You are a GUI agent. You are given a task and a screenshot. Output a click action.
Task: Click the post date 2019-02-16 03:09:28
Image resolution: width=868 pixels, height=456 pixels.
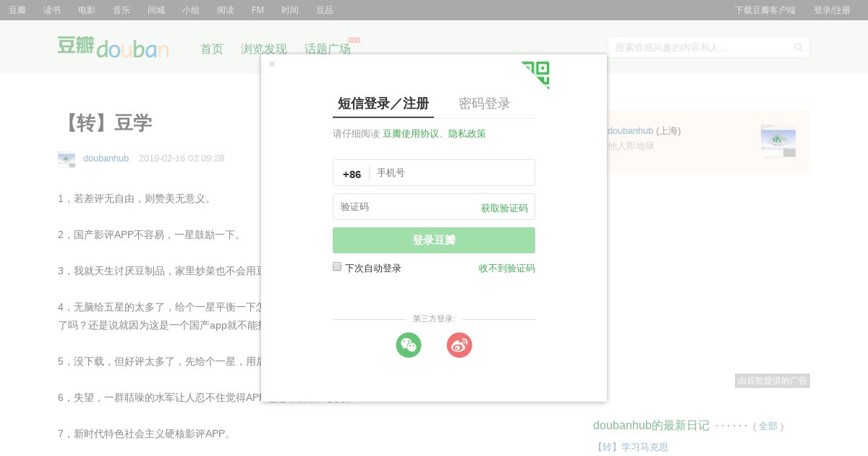182,159
